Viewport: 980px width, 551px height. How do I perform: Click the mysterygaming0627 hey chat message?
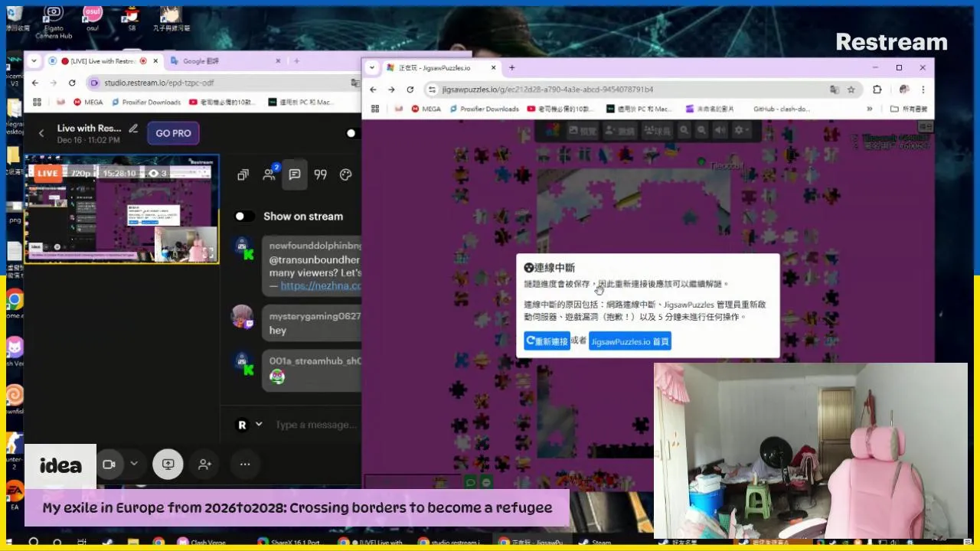(313, 323)
